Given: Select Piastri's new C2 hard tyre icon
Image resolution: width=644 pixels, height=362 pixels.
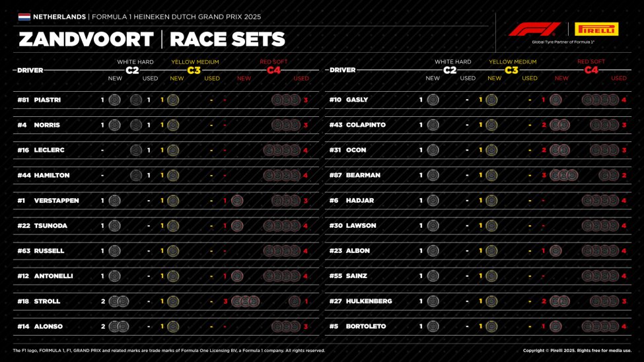Looking at the screenshot, I should tap(114, 100).
